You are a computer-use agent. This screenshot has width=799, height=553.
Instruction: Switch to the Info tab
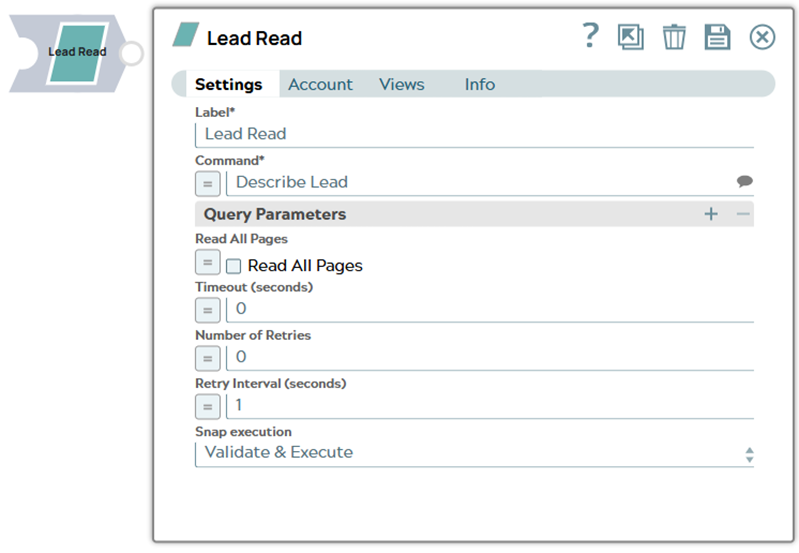480,84
